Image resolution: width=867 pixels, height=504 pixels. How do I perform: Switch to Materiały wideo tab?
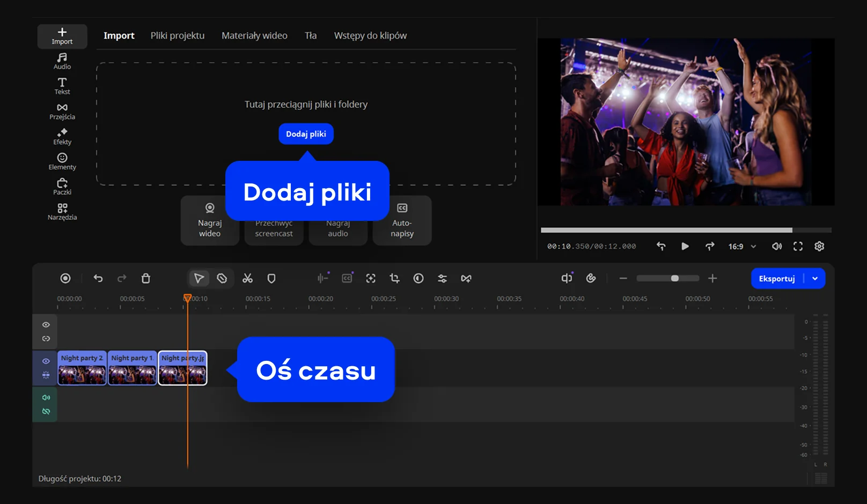(x=254, y=35)
